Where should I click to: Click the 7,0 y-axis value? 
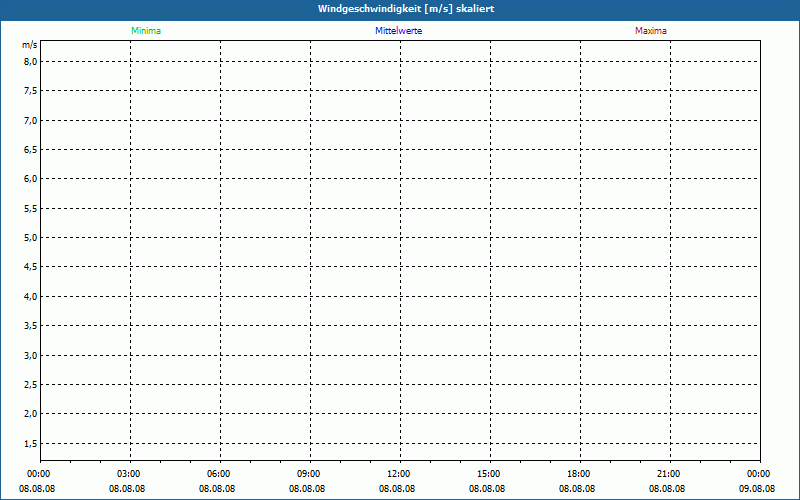31,120
